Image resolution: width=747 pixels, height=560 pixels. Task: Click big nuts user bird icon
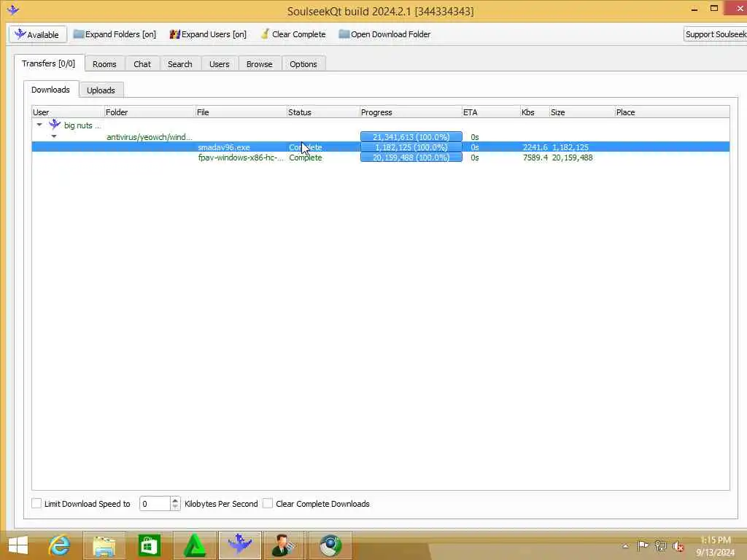55,125
